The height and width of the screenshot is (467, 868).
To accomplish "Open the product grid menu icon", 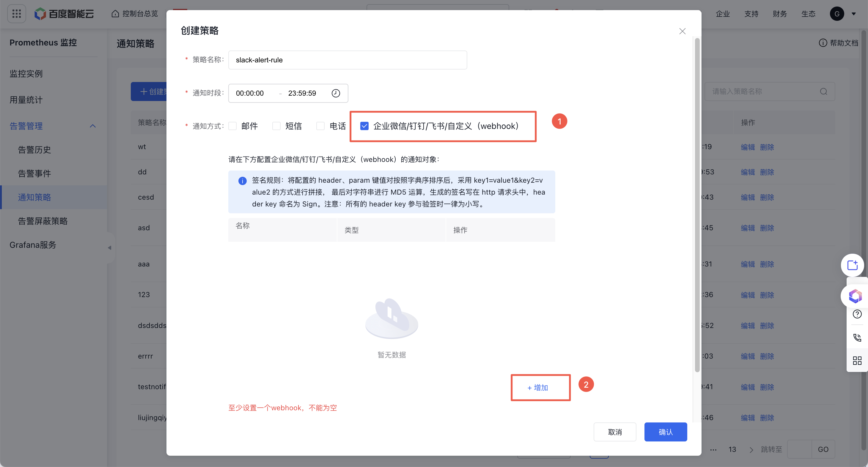I will pos(17,14).
